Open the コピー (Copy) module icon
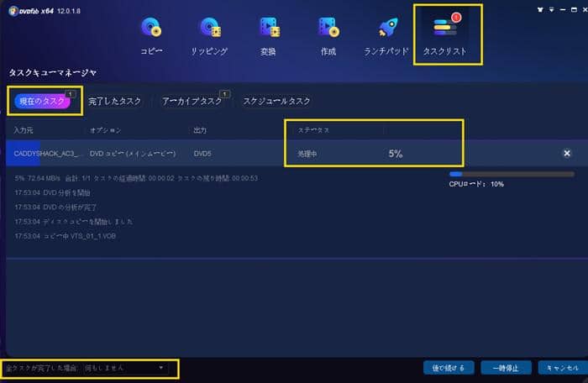This screenshot has height=383, width=588. tap(151, 29)
